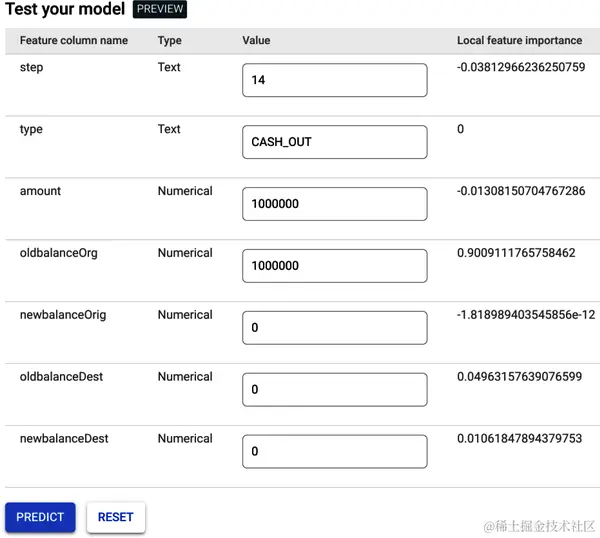
Task: Click the 'Type' column header
Action: coord(170,41)
